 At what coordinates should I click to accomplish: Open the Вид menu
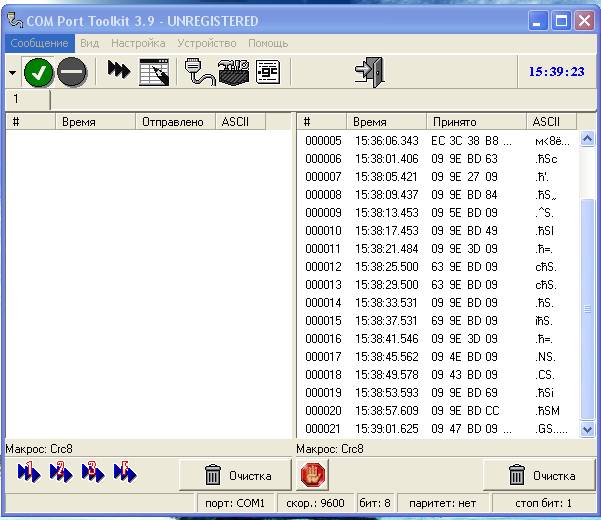coord(90,43)
